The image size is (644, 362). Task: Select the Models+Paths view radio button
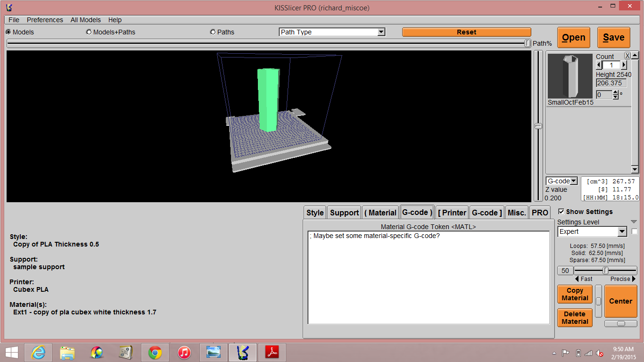tap(89, 32)
